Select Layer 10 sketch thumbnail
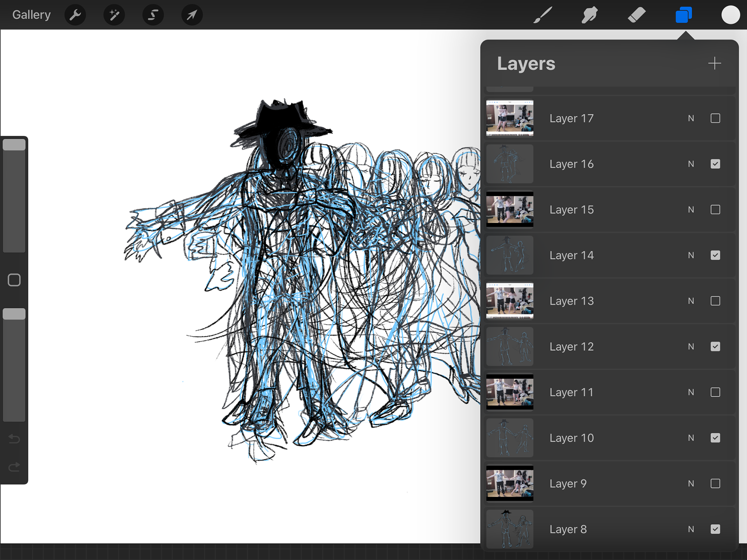 coord(510,438)
